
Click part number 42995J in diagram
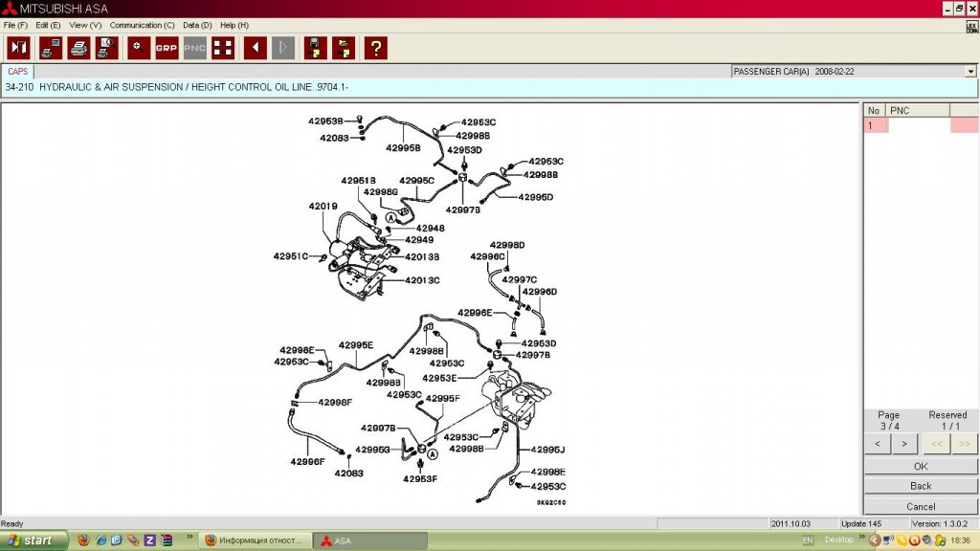tap(547, 450)
